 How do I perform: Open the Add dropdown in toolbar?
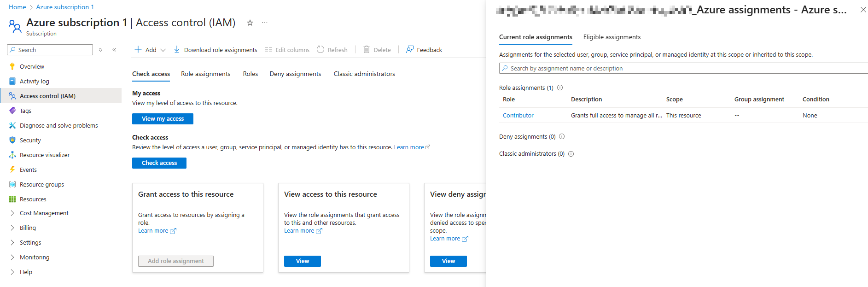click(x=150, y=49)
